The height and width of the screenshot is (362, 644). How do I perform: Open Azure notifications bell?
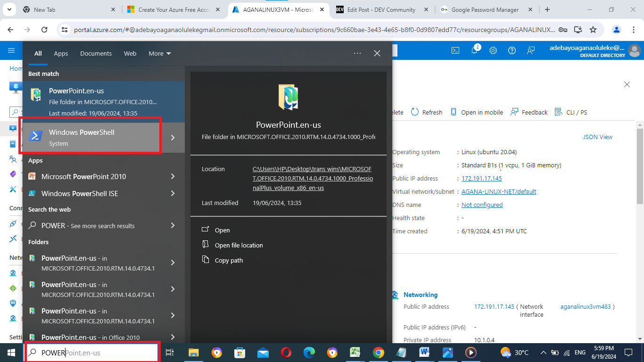475,50
